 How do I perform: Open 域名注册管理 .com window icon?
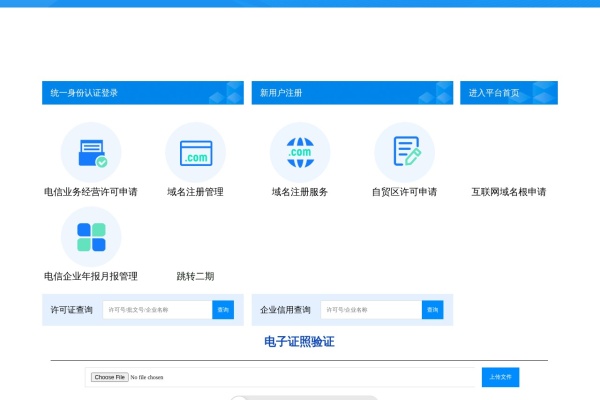click(x=196, y=152)
